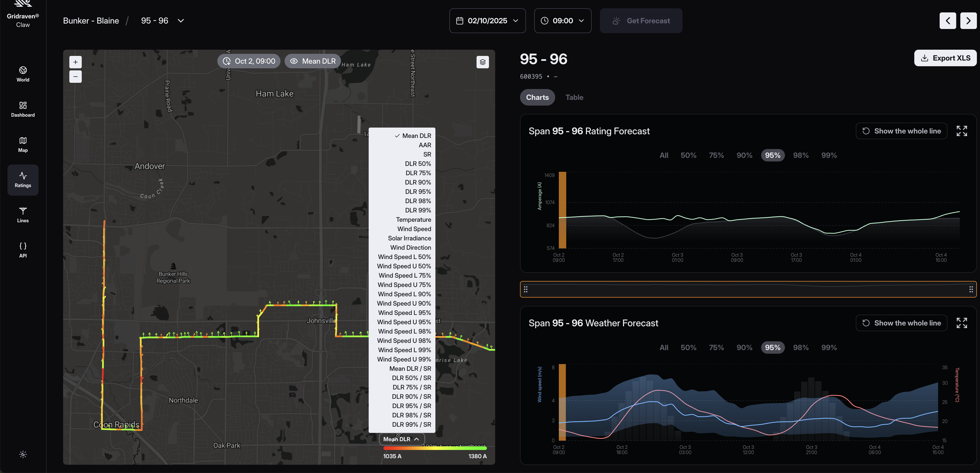This screenshot has width=980, height=473.
Task: Expand the 95 - 96 span selector
Action: (181, 20)
